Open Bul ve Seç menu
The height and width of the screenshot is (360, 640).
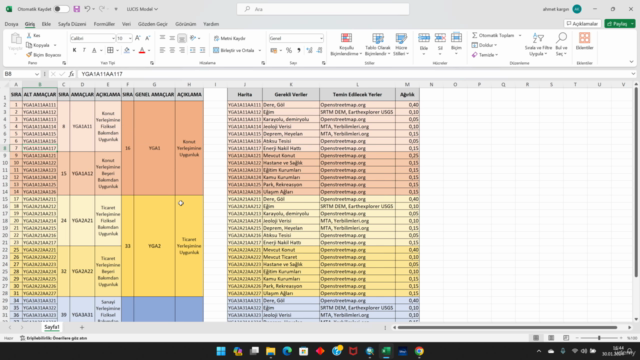[x=562, y=44]
